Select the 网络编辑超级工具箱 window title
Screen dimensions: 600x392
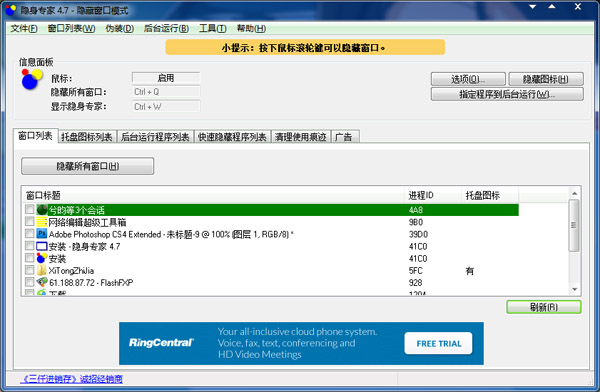[87, 222]
